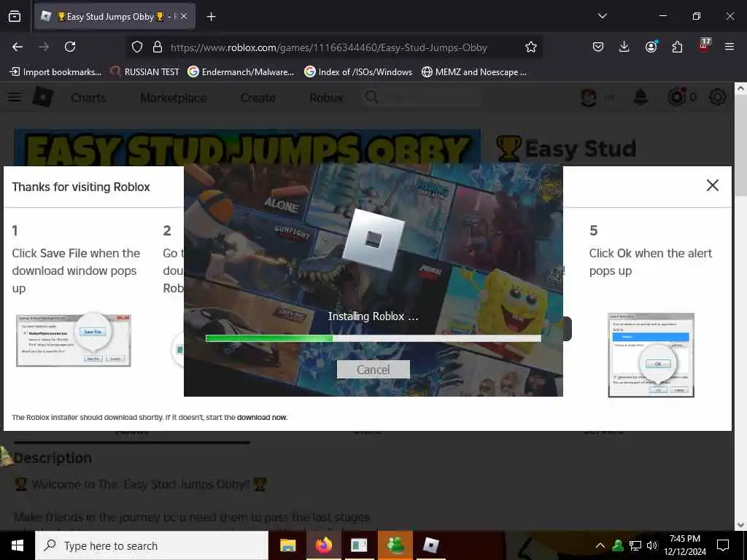Image resolution: width=747 pixels, height=560 pixels.
Task: Click the Save File step one thumbnail
Action: coord(74,340)
